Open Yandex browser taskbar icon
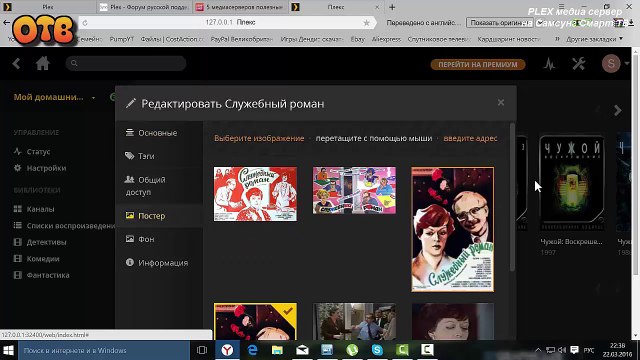This screenshot has height=360, width=640. 227,350
